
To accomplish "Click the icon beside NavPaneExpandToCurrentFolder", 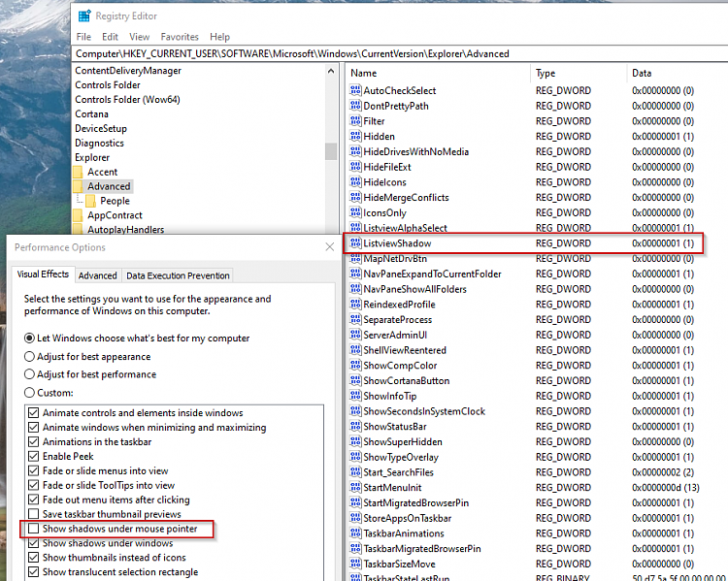I will pos(355,274).
